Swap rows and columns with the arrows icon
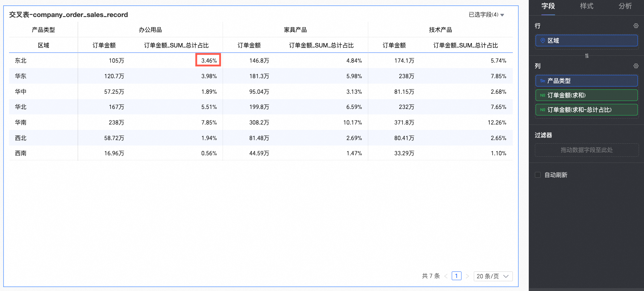644x291 pixels. (x=587, y=56)
